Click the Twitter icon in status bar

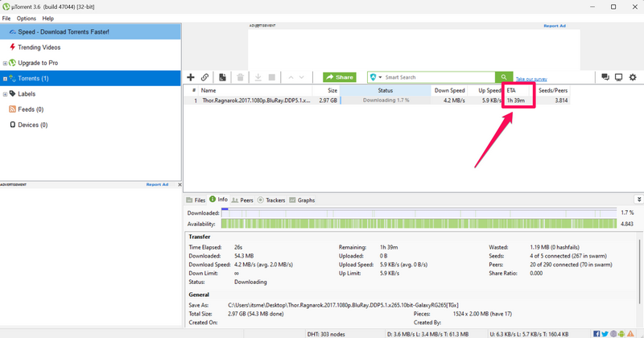pyautogui.click(x=605, y=333)
